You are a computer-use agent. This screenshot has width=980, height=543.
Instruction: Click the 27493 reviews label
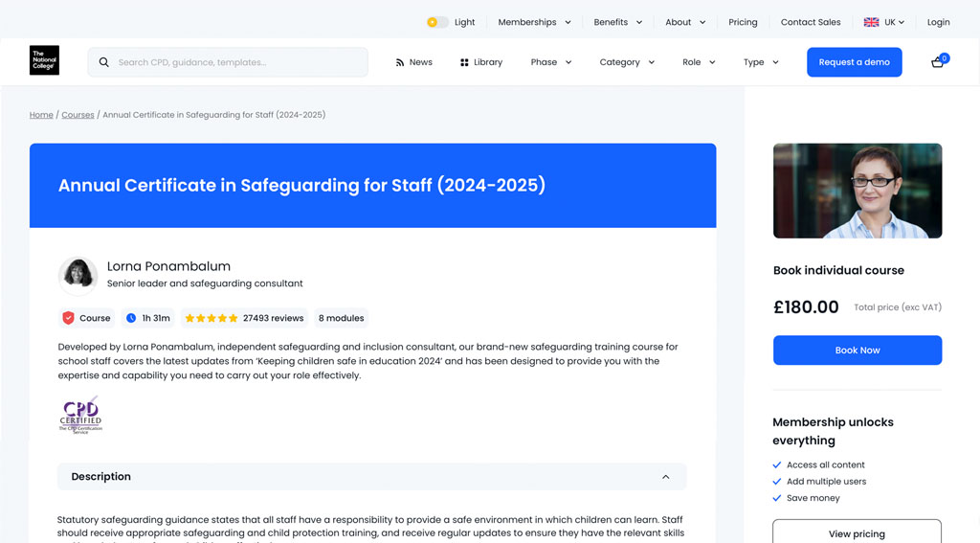pos(273,318)
